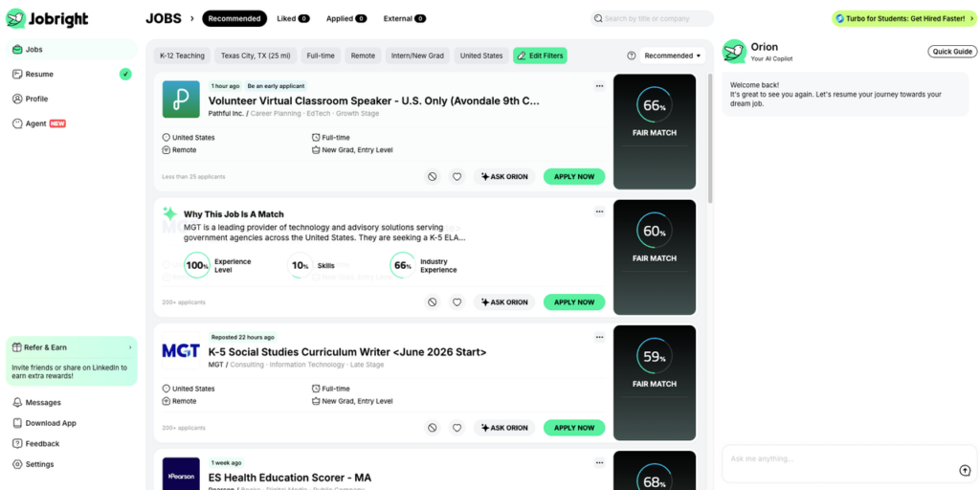Open the Orion Quick Guide

(952, 52)
